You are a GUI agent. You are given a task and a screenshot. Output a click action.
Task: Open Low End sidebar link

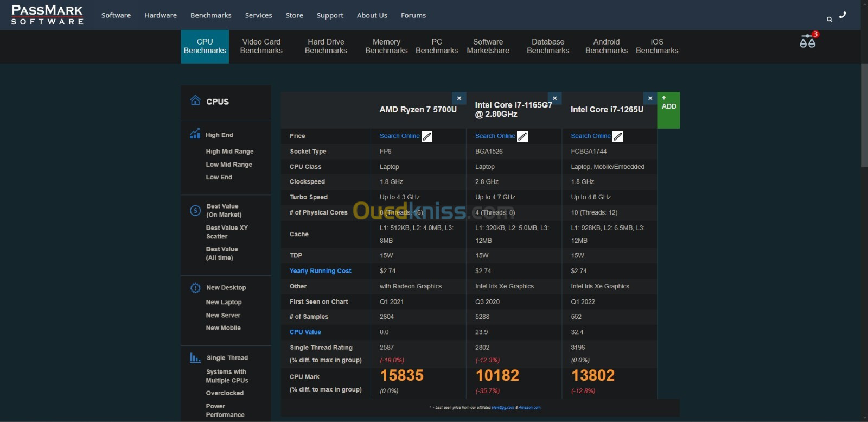click(219, 177)
